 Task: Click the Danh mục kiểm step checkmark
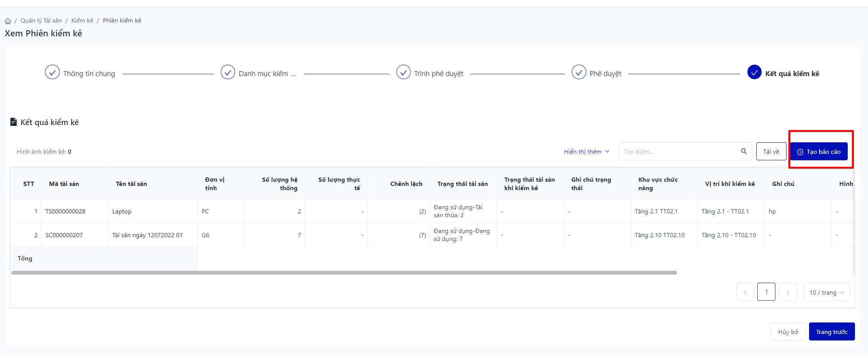point(228,72)
